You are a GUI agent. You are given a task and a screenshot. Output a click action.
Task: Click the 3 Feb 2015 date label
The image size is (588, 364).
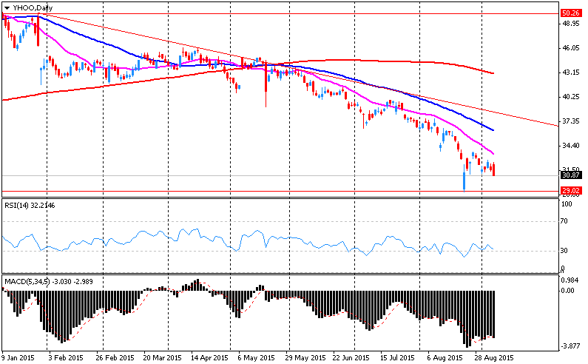pyautogui.click(x=66, y=358)
